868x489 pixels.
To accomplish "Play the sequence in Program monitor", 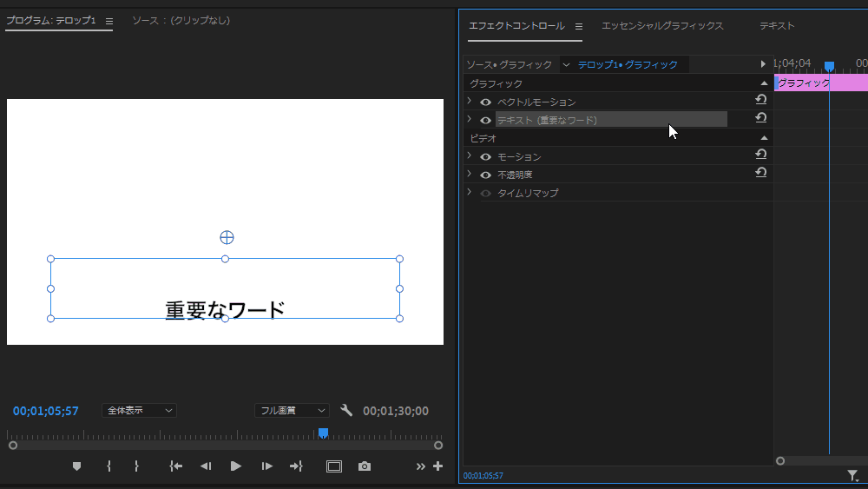I will (236, 466).
